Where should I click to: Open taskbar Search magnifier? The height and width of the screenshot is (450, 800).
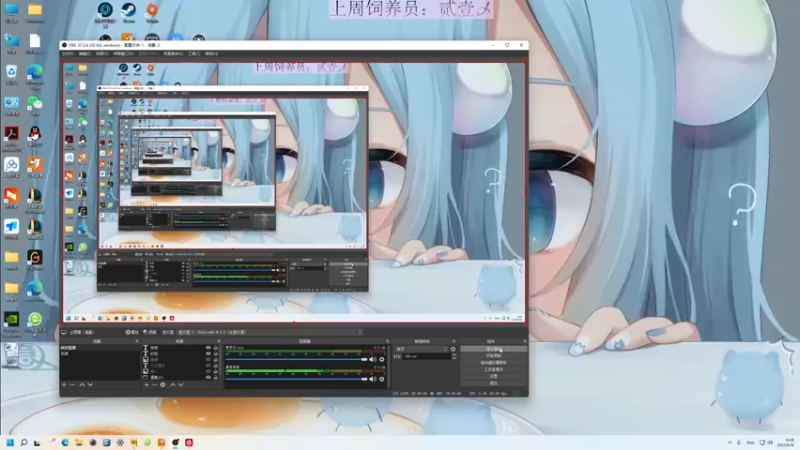pos(23,442)
